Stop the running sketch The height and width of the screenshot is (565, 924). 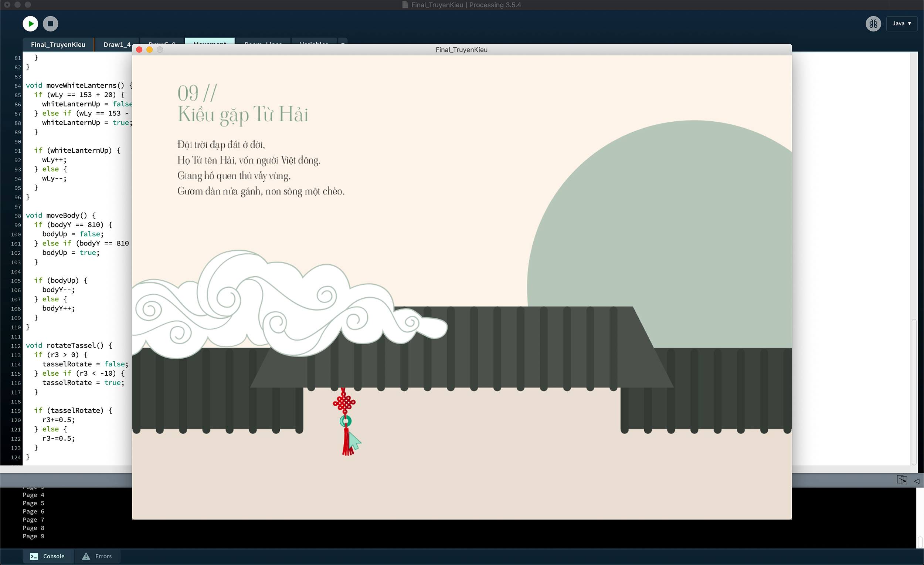[50, 24]
